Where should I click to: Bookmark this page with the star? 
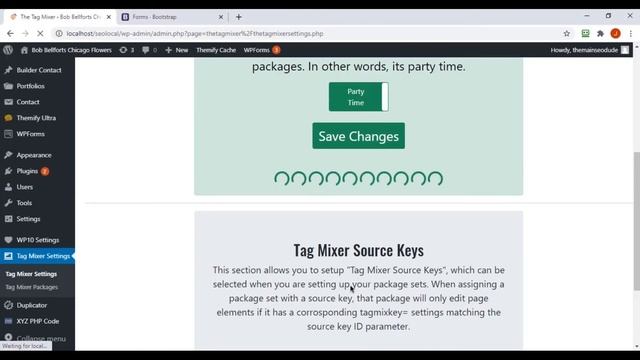[567, 33]
